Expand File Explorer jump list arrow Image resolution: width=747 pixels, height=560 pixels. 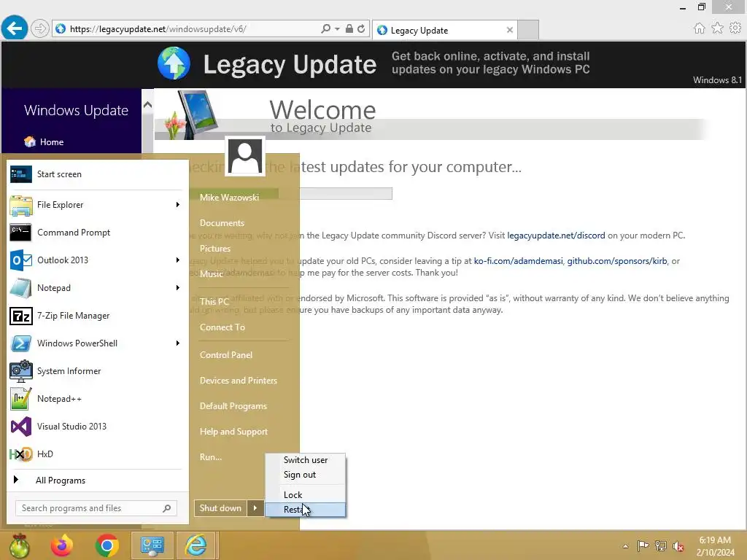point(178,205)
